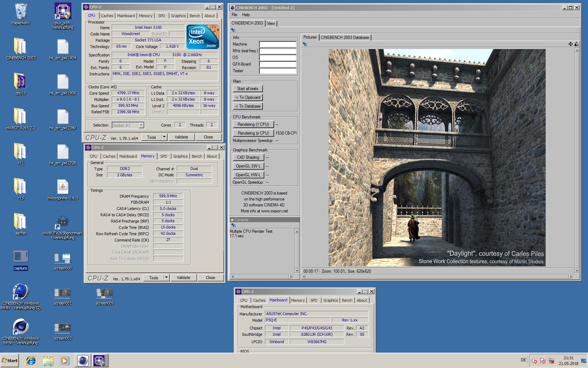Viewport: 588px width, 368px height.
Task: Click the DE language indicator in tray
Action: [x=523, y=360]
